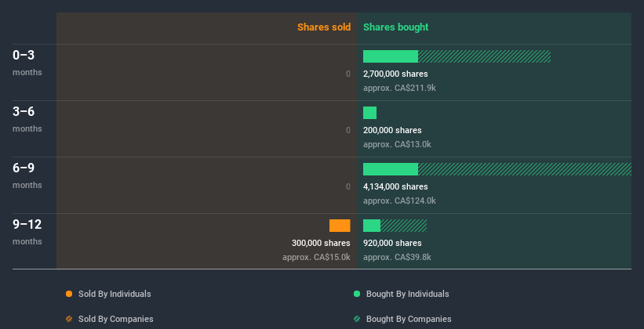Select the Bought By Companies legend label
644x329 pixels.
(409, 319)
